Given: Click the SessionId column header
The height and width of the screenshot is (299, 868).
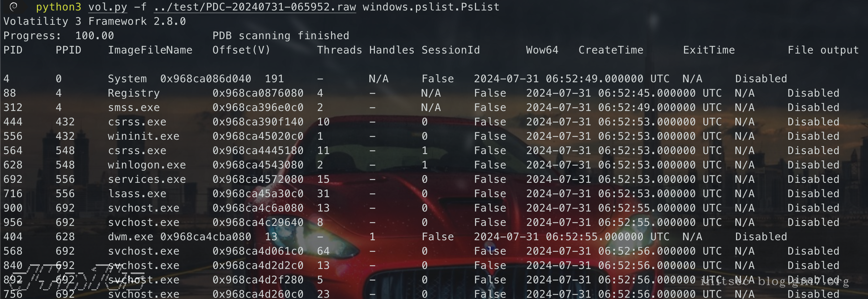Looking at the screenshot, I should (451, 50).
